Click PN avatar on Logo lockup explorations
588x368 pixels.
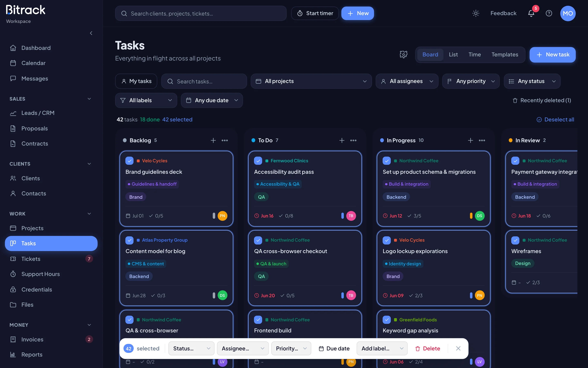point(479,295)
